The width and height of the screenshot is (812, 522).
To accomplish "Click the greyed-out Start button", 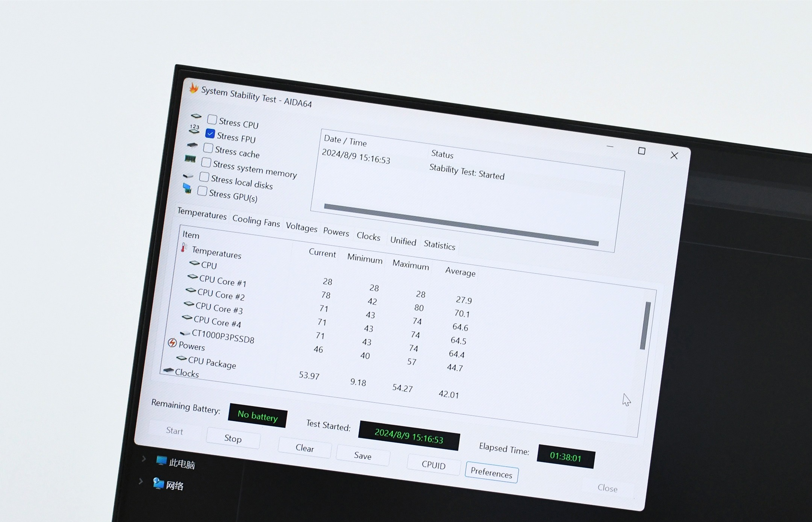I will (x=175, y=431).
